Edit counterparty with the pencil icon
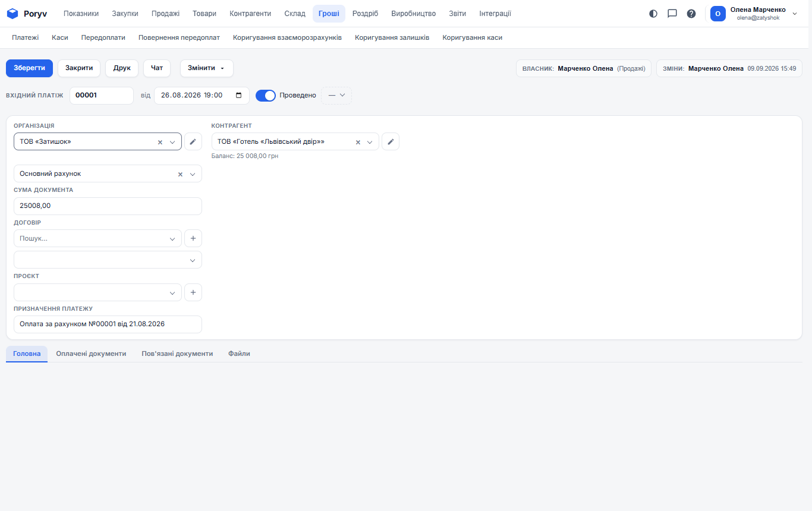 pyautogui.click(x=391, y=141)
